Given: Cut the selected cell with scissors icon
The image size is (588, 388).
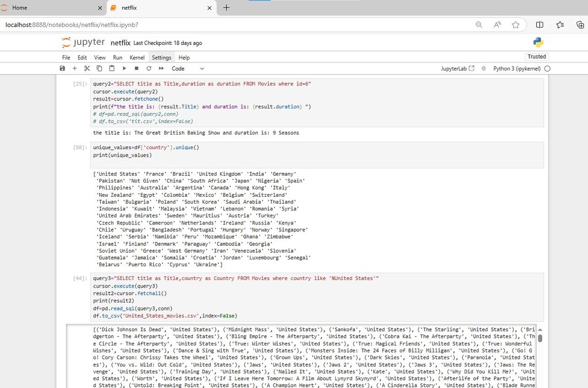Looking at the screenshot, I should (x=87, y=69).
